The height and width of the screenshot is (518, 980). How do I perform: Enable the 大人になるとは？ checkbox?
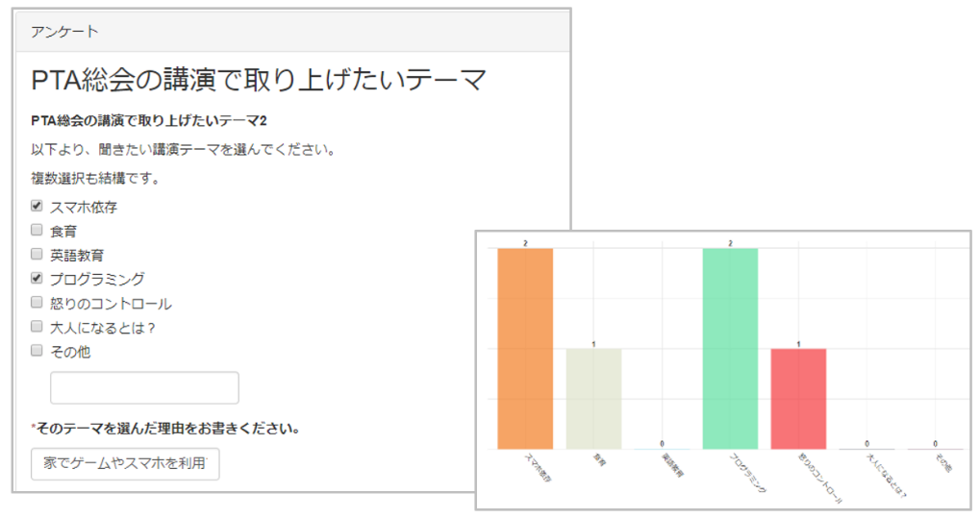[x=38, y=327]
